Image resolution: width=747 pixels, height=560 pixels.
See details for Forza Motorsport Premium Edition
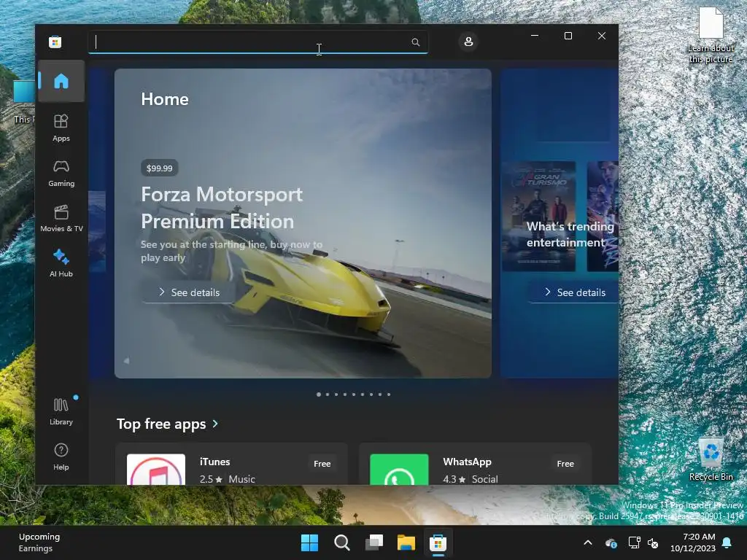[x=189, y=292]
